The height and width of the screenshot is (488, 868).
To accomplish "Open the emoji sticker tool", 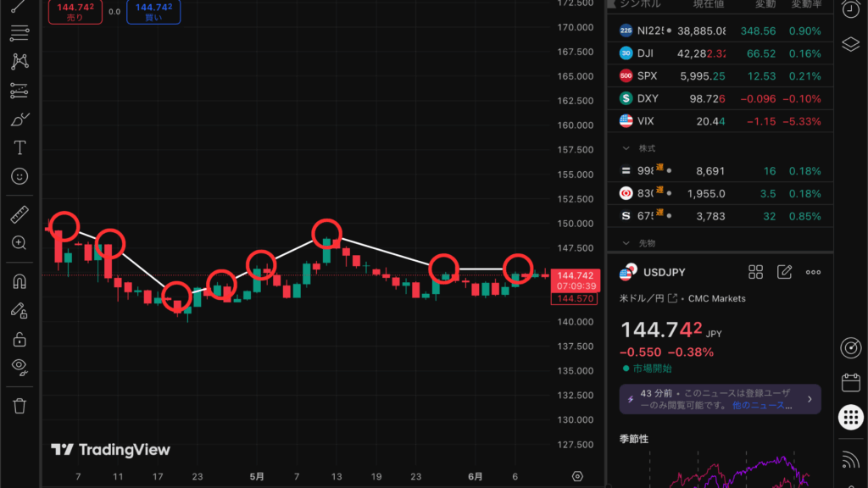I will (x=19, y=176).
